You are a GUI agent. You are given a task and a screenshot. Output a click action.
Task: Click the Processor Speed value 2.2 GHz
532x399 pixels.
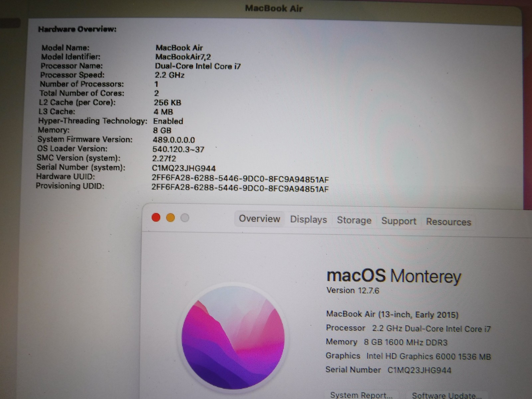(170, 75)
